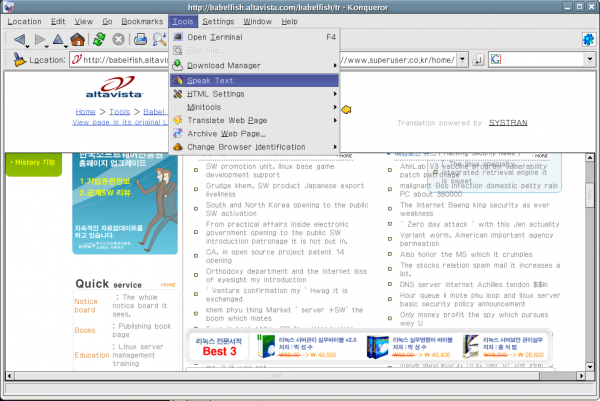Click the Konqueror gear throbber icon
600x401 pixels.
click(589, 39)
